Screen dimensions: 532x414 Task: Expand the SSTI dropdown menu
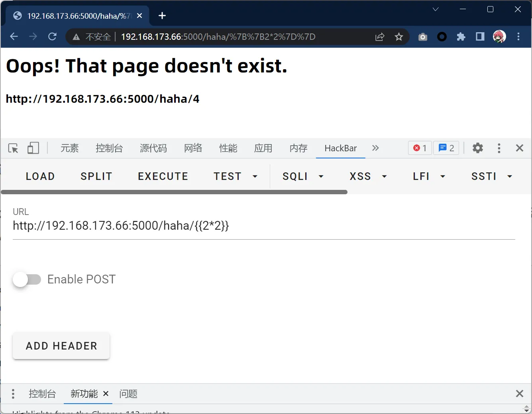pos(491,176)
